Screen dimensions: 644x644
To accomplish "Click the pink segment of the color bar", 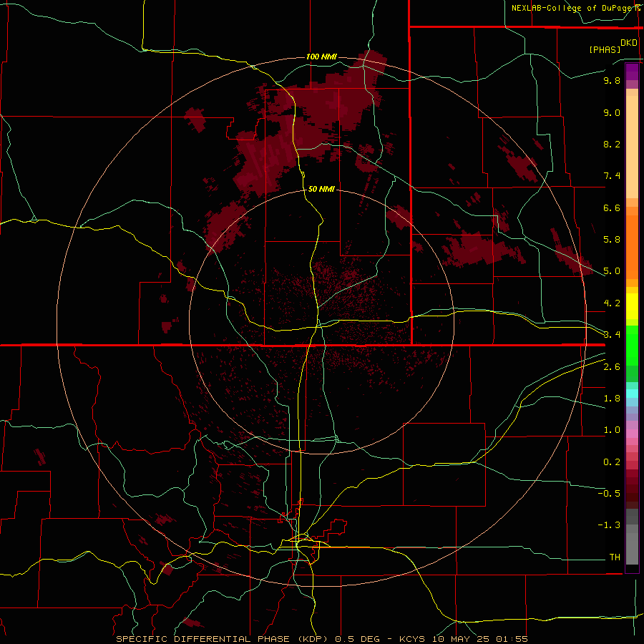I will (x=632, y=434).
